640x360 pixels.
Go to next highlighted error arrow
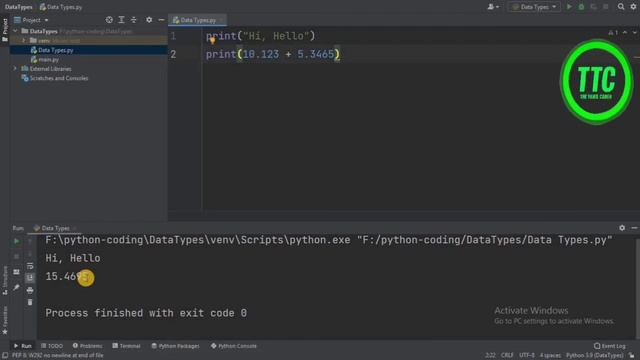coord(634,33)
